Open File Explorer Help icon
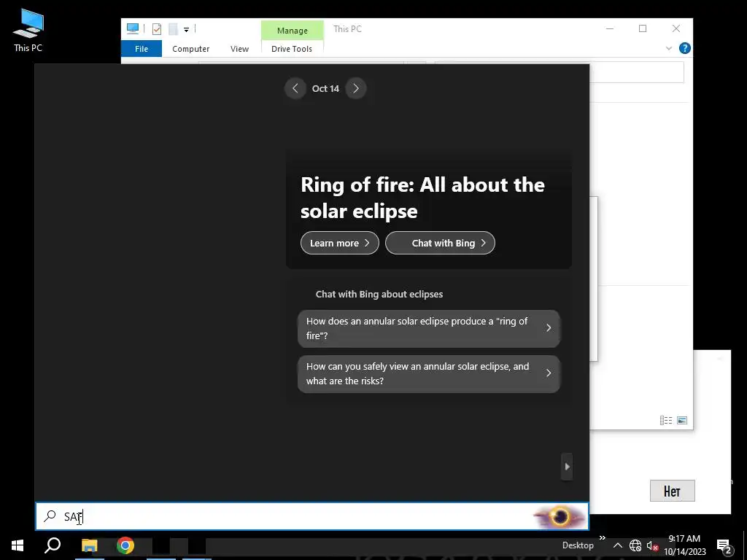 click(x=684, y=48)
